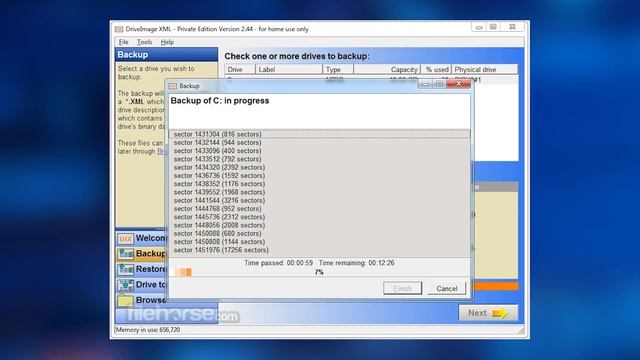Open the Tools menu

(x=144, y=42)
